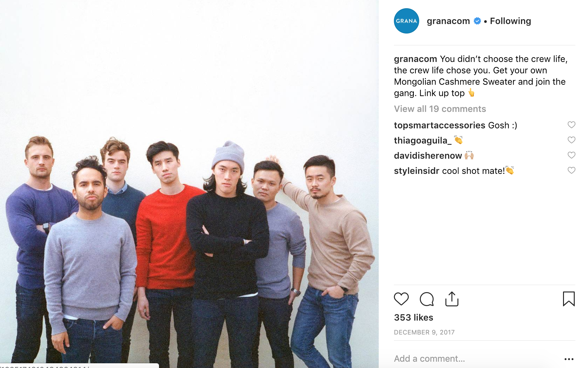Like the davidisherenow comment

[x=571, y=155]
